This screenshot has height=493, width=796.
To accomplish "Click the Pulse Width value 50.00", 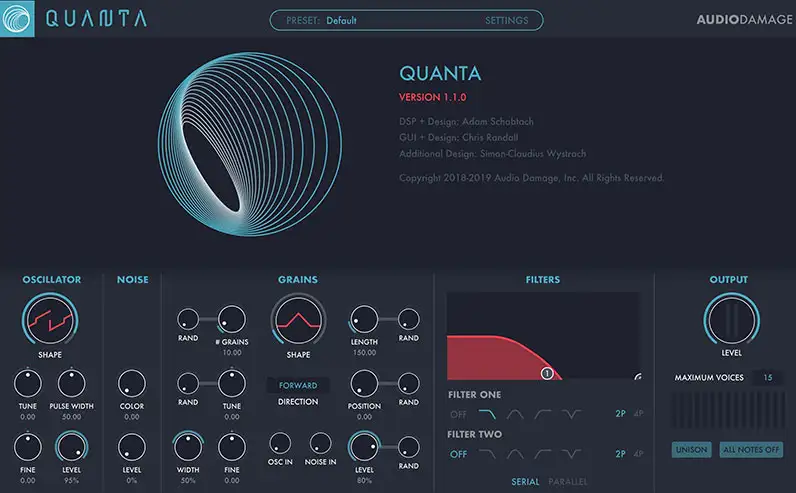I will (72, 417).
